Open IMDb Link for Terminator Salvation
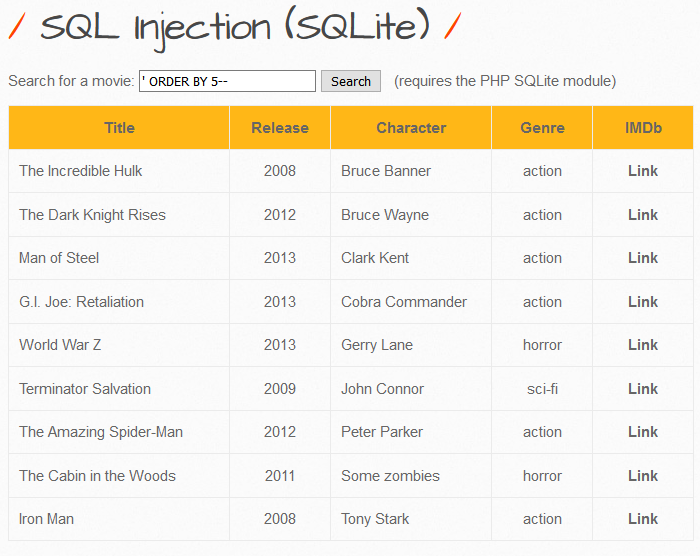 coord(643,389)
